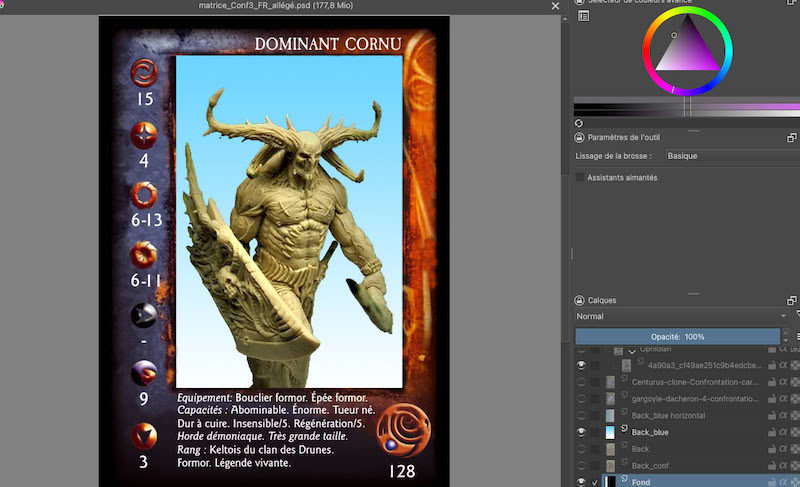Screen dimensions: 800x487
Task: Collapse the Ophidian layer group
Action: 632,350
